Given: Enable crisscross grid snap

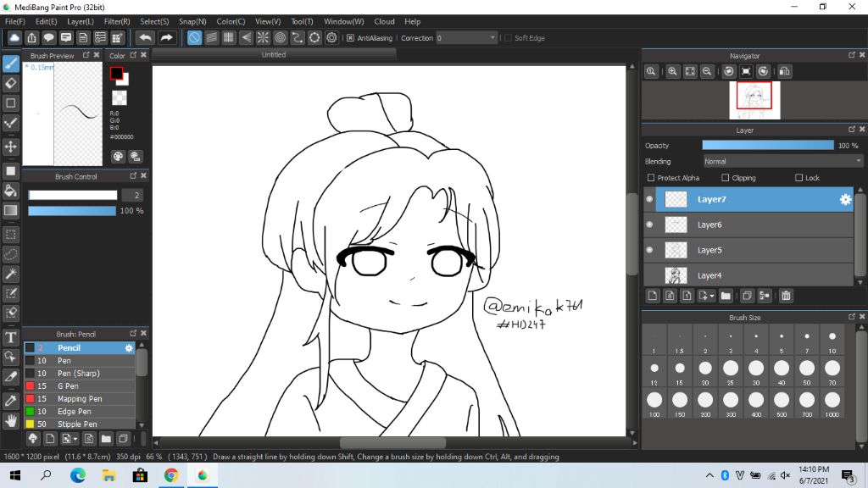Looking at the screenshot, I should coord(229,37).
